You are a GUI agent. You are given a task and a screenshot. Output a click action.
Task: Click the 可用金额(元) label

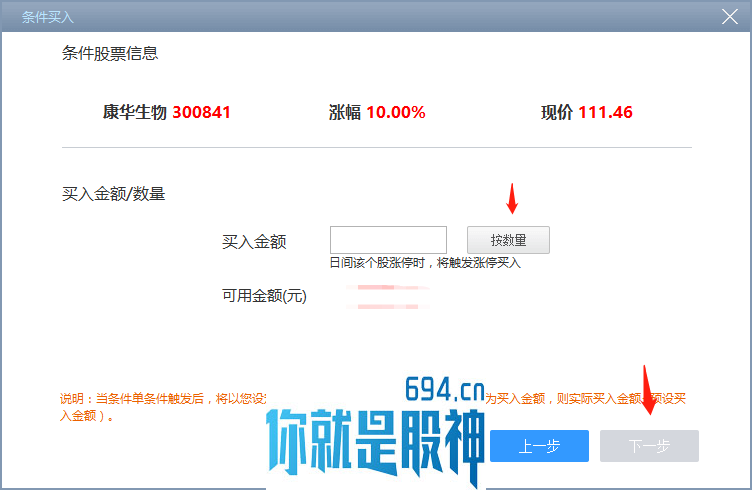click(264, 296)
